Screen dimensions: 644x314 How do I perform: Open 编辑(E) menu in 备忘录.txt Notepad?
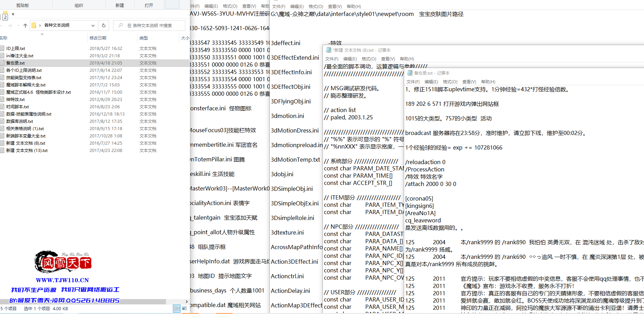coord(431,82)
